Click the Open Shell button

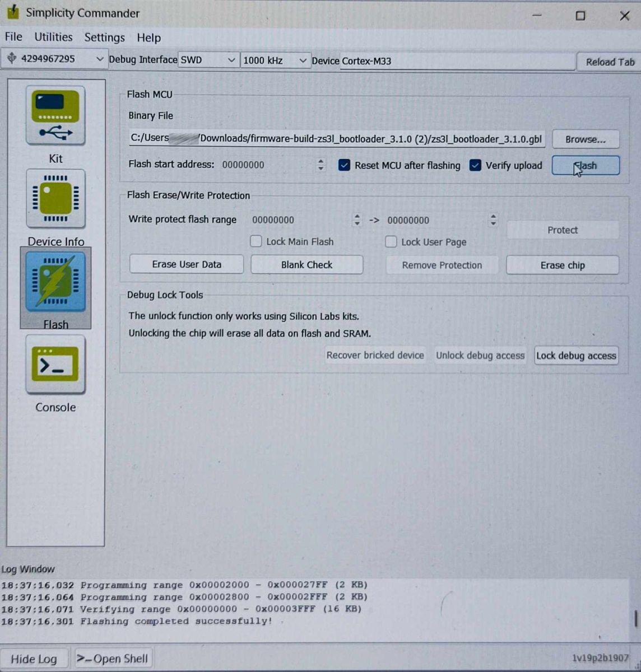[113, 659]
